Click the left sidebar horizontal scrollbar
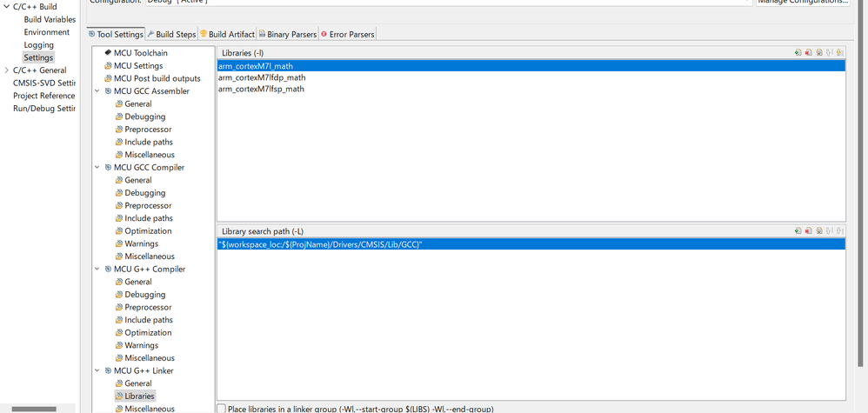The height and width of the screenshot is (413, 868). (x=34, y=410)
